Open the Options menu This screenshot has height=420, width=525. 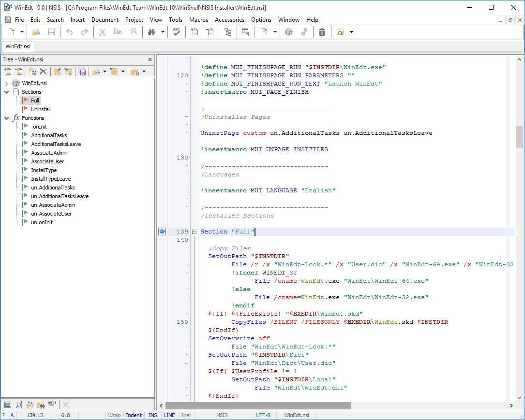pos(261,20)
